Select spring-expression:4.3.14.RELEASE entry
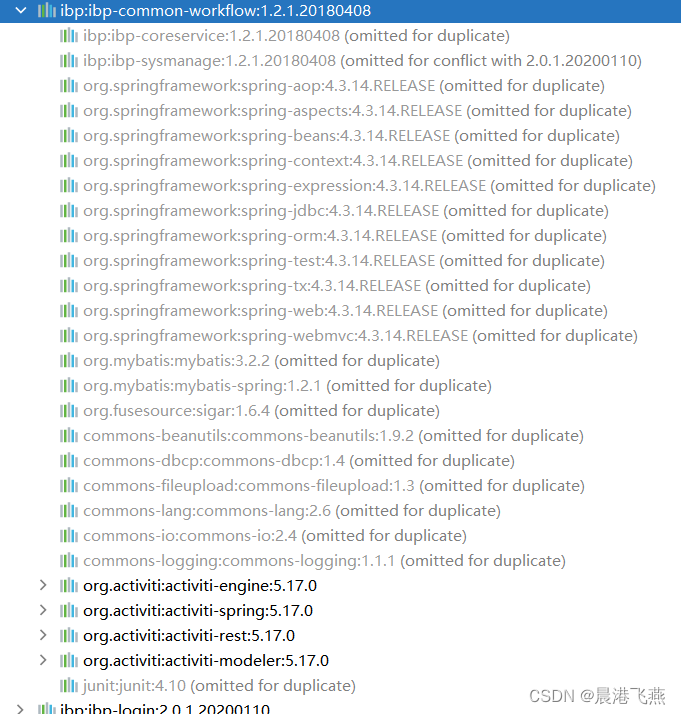The width and height of the screenshot is (681, 714). tap(369, 186)
